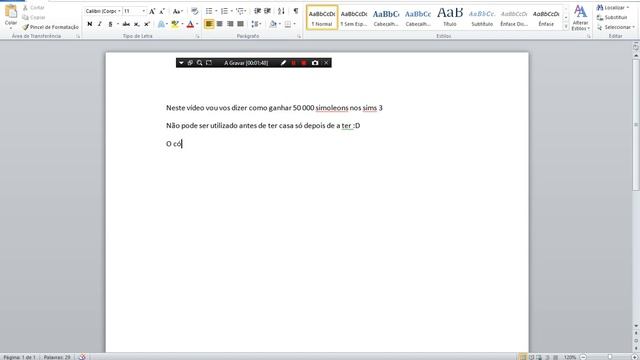
Task: Open the highlight color dropdown arrow
Action: tap(182, 24)
